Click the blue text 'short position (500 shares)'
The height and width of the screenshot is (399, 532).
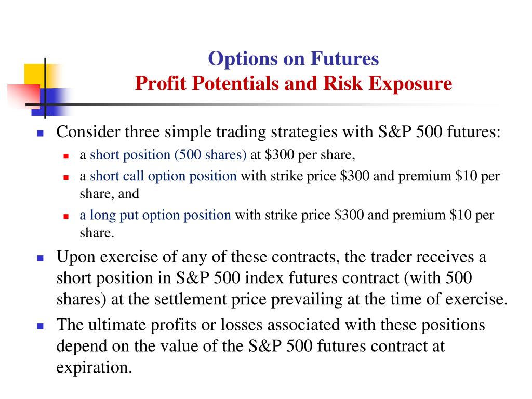tap(168, 155)
